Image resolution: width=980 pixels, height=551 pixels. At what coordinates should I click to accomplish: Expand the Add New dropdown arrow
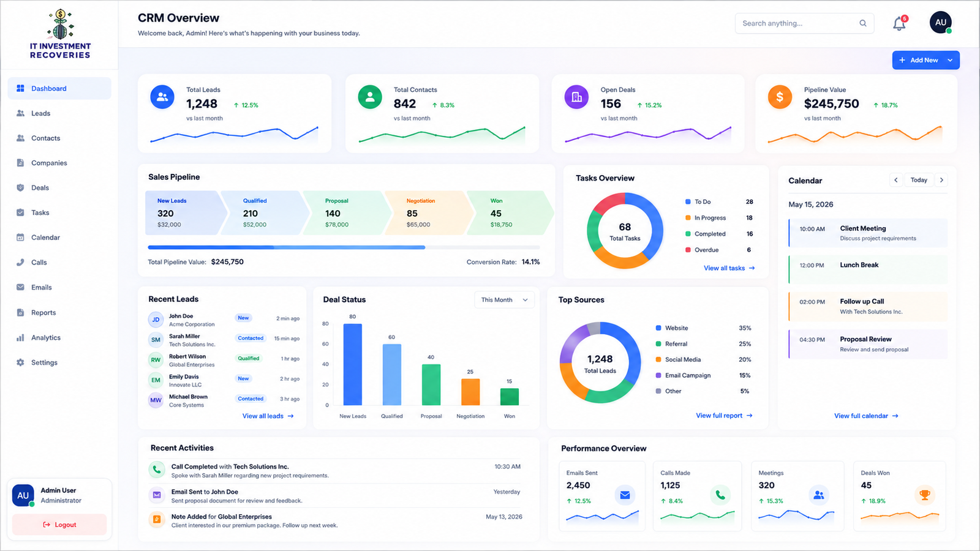coord(950,60)
